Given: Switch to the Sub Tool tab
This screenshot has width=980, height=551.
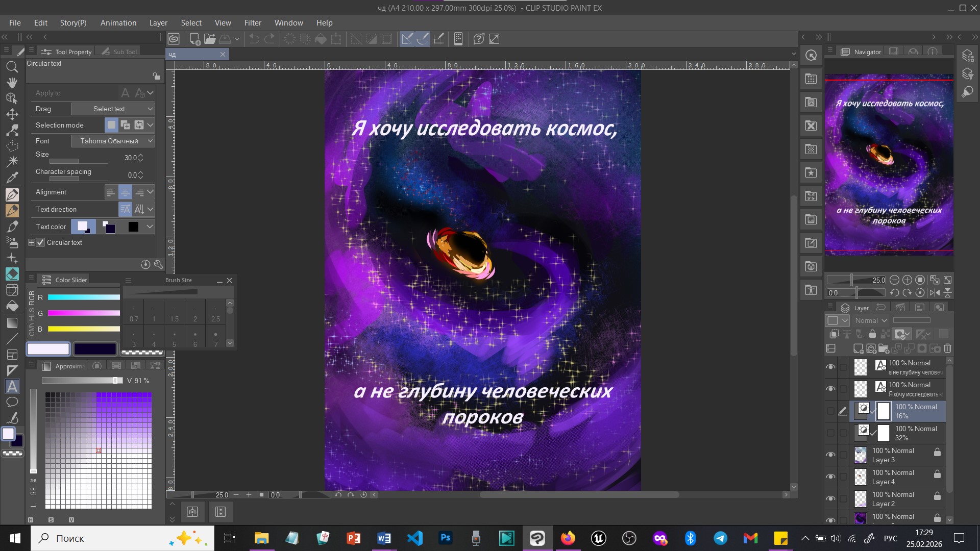Looking at the screenshot, I should (120, 52).
